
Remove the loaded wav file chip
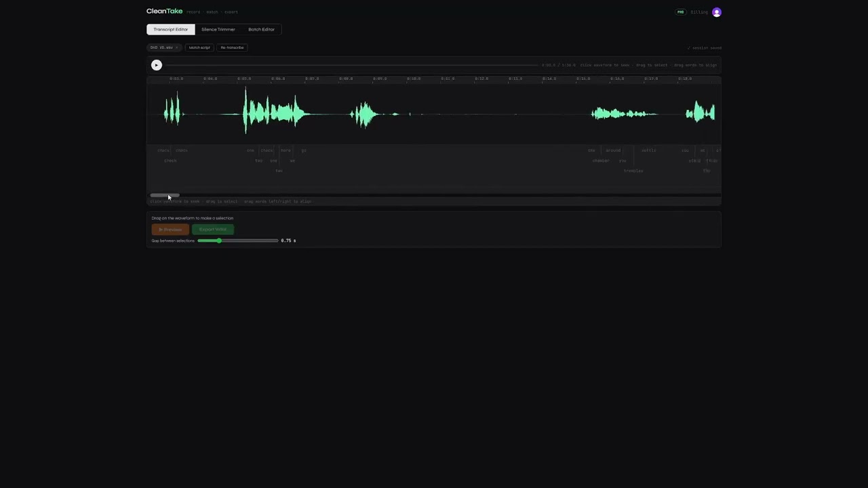point(176,47)
